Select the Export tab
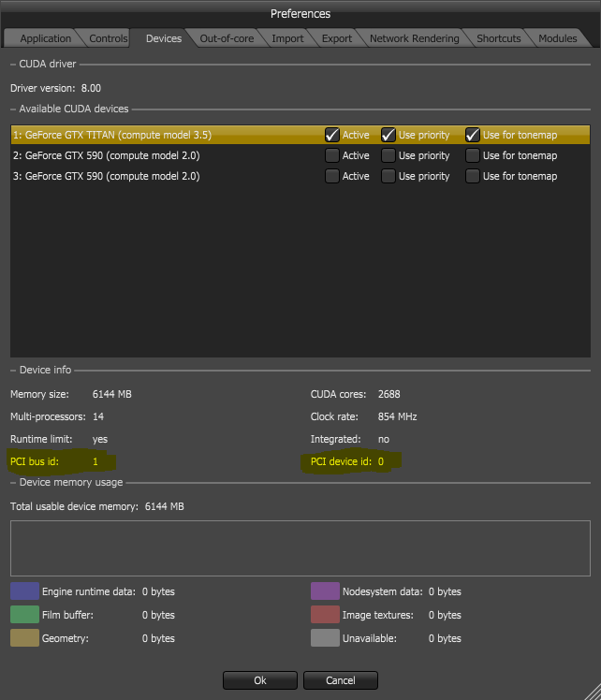This screenshot has height=700, width=601. pyautogui.click(x=336, y=38)
